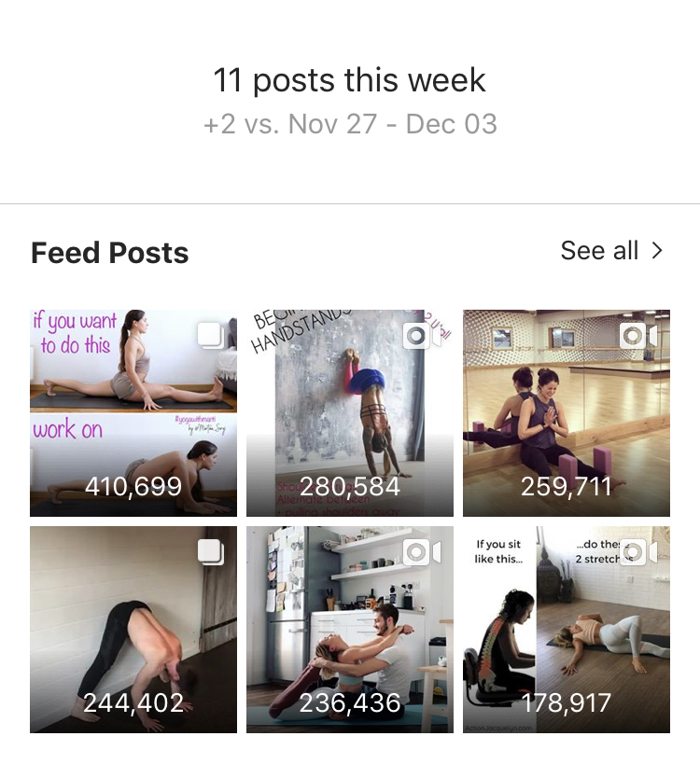Image resolution: width=700 pixels, height=764 pixels.
Task: Tap video icon on the handstand post
Action: 422,336
